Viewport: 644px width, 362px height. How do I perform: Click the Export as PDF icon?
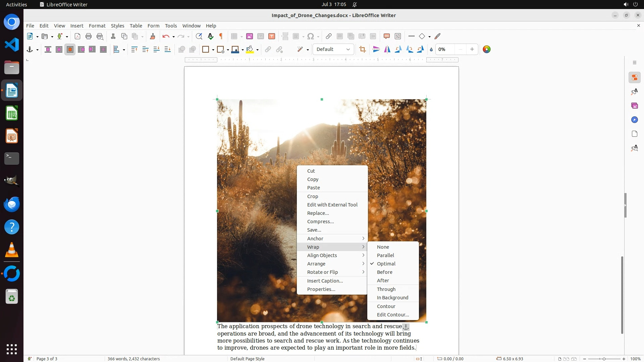pyautogui.click(x=77, y=36)
